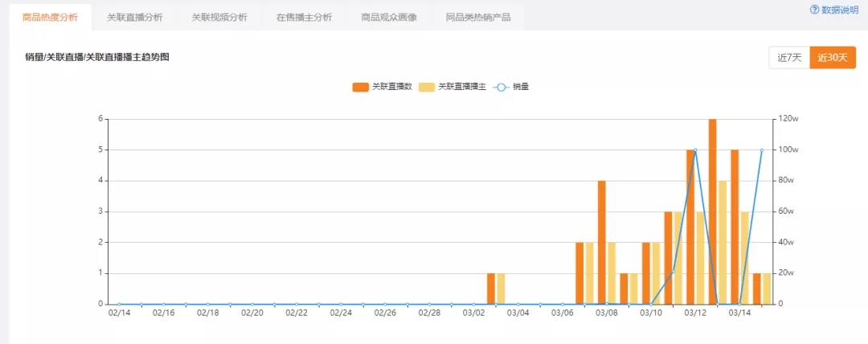
Task: Click the 100w right axis label
Action: [x=788, y=150]
